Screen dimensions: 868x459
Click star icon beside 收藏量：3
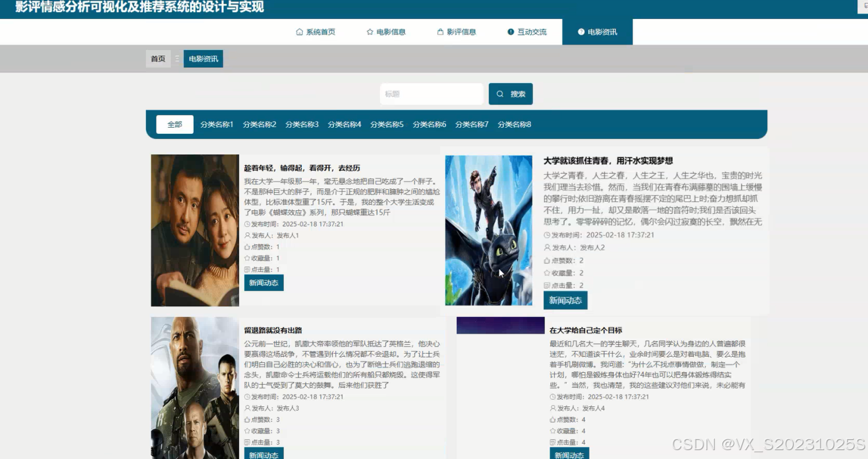[x=247, y=431]
